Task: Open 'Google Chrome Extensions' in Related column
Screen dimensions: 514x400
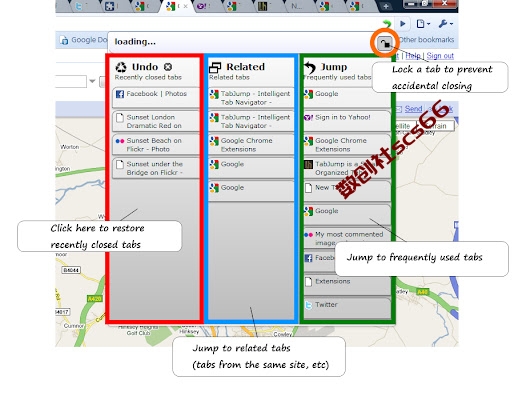Action: point(251,144)
